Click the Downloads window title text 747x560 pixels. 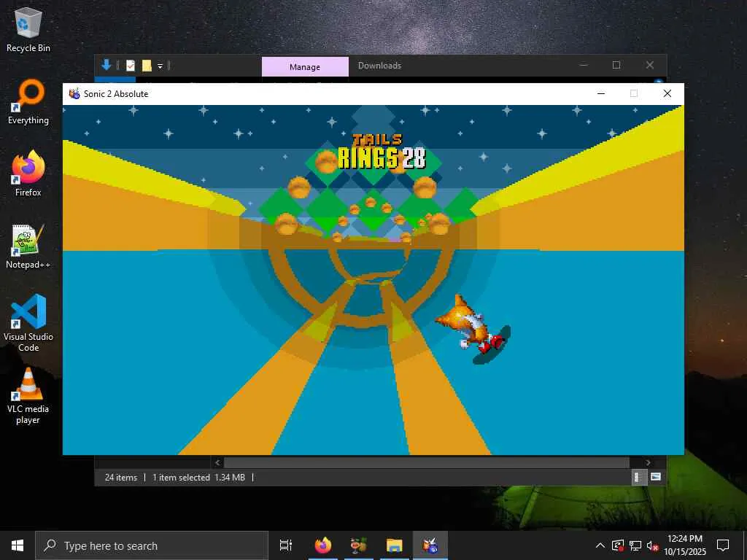coord(379,66)
